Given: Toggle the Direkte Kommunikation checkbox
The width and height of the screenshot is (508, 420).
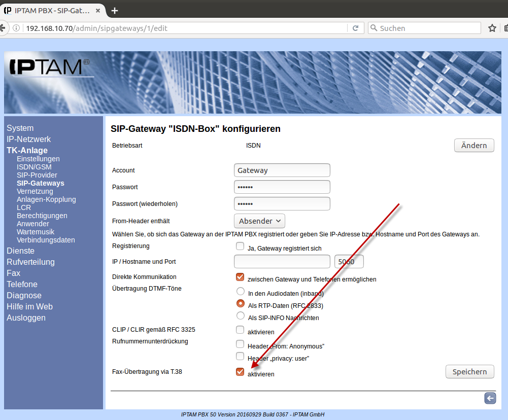Looking at the screenshot, I should (x=240, y=277).
